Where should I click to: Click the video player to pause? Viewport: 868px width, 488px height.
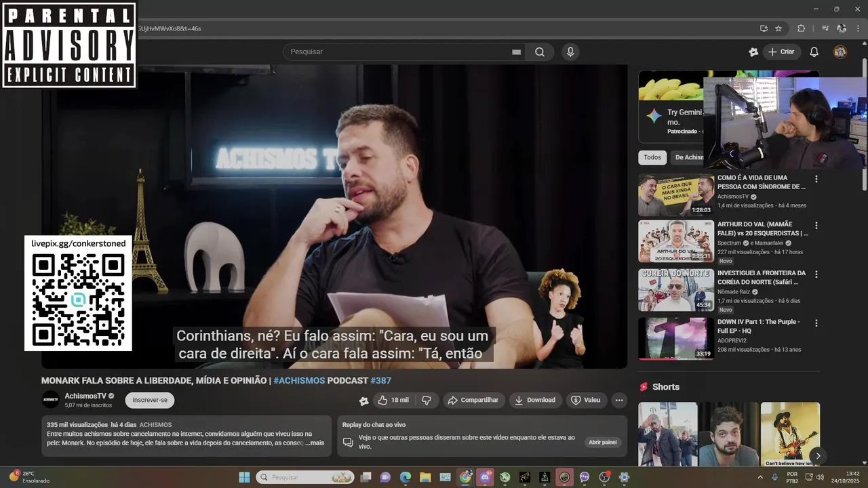coord(334,217)
